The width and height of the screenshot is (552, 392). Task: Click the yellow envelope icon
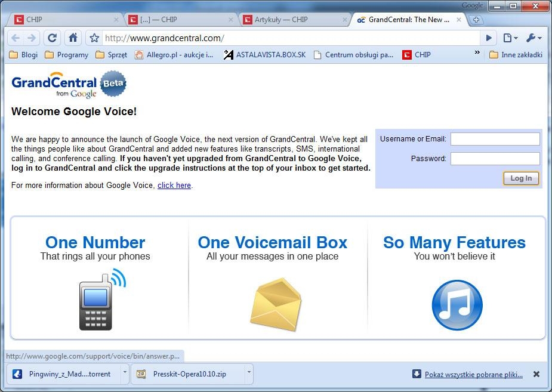click(276, 305)
